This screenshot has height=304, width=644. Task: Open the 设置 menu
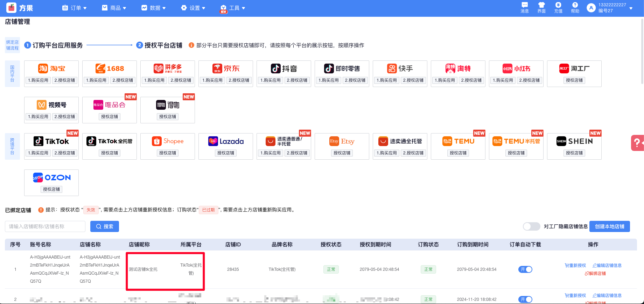(193, 8)
